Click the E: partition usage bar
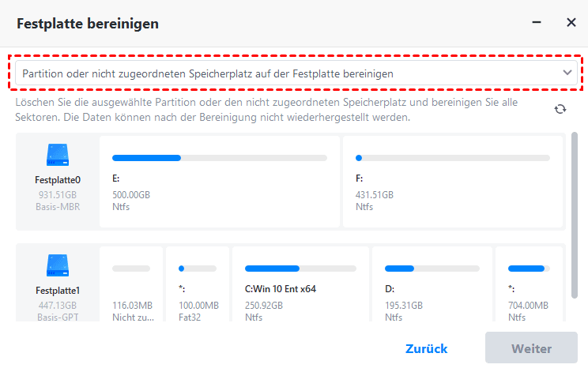Image resolution: width=588 pixels, height=372 pixels. (x=219, y=158)
